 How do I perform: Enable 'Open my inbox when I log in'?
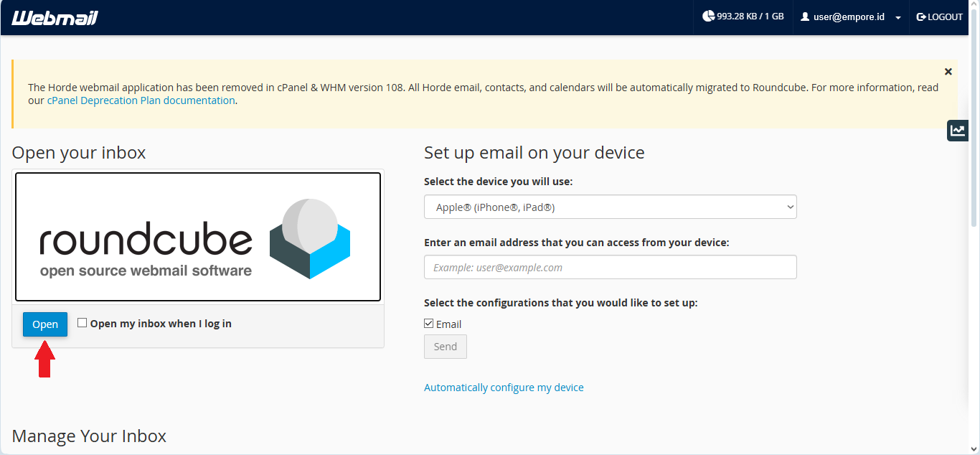[83, 323]
